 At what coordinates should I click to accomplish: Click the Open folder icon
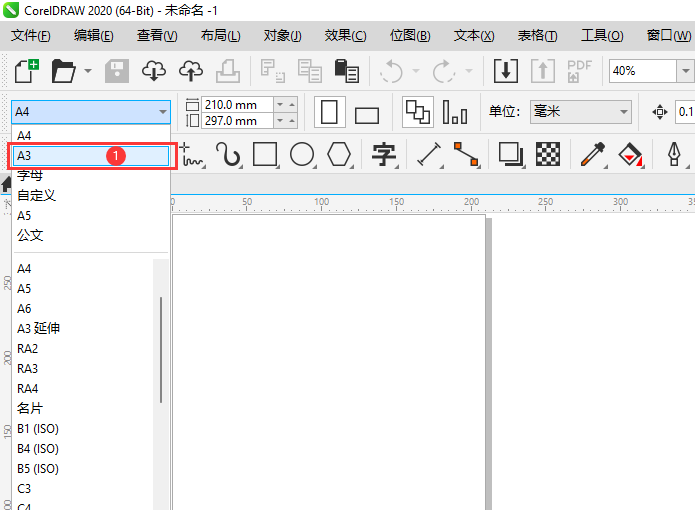63,71
